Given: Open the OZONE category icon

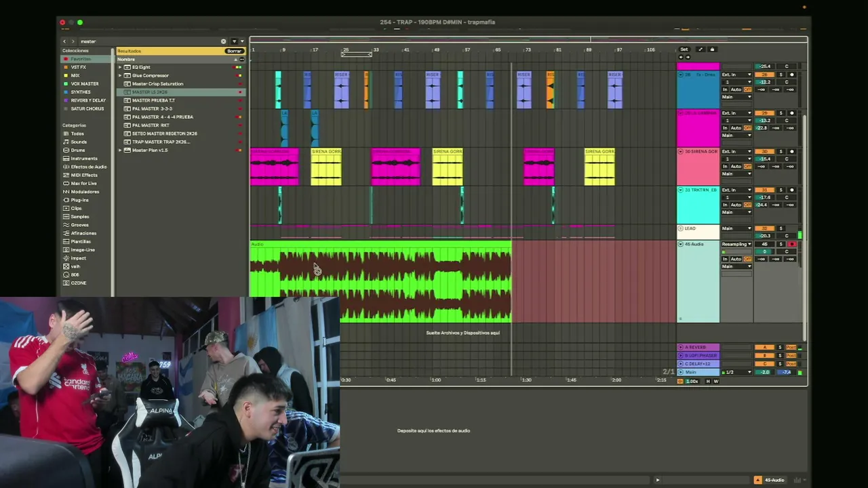Looking at the screenshot, I should [66, 283].
